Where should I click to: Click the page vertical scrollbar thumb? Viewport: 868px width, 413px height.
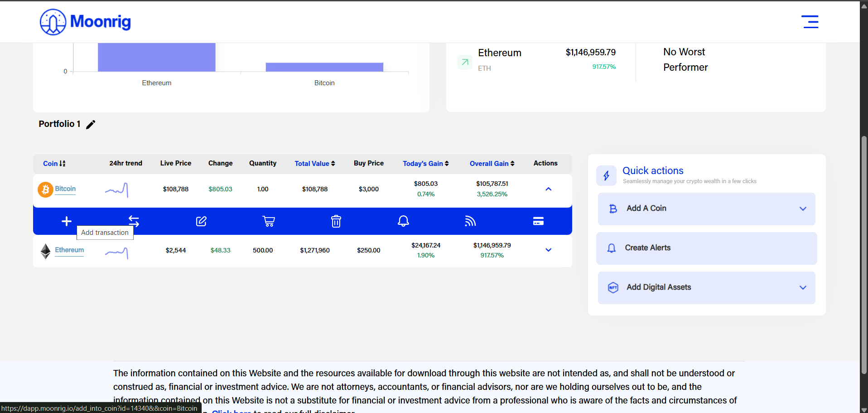pyautogui.click(x=864, y=255)
